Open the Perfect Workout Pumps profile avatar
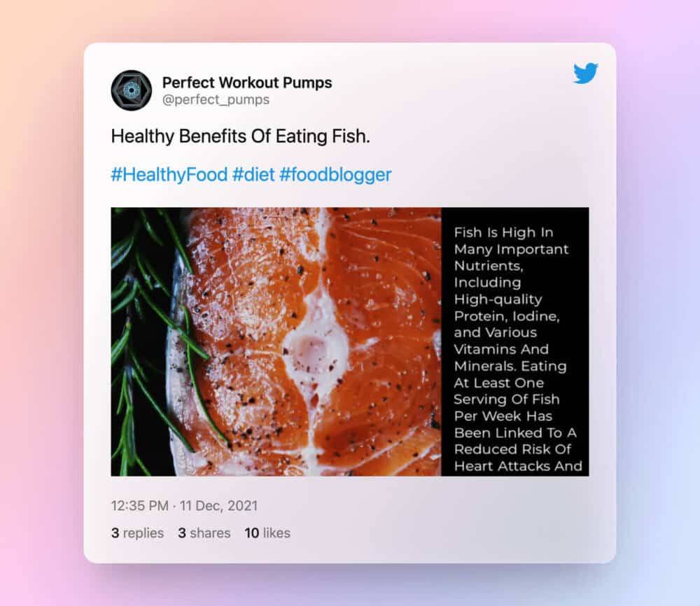 (x=132, y=90)
